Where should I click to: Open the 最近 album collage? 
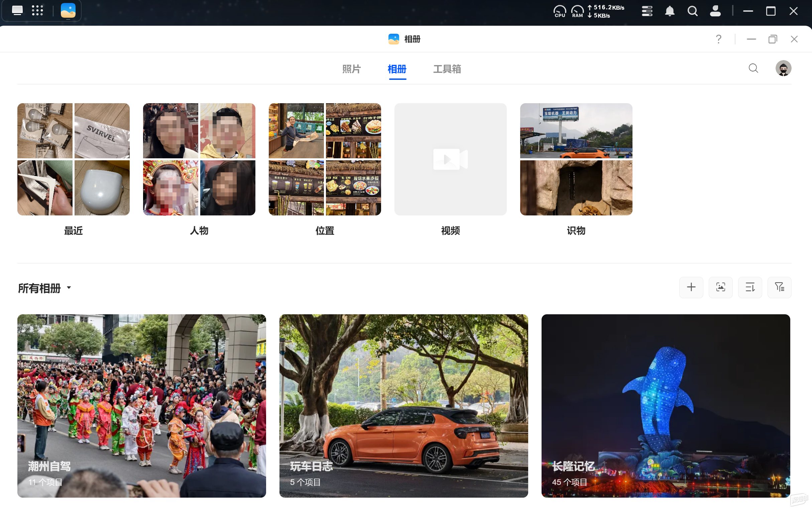tap(74, 159)
